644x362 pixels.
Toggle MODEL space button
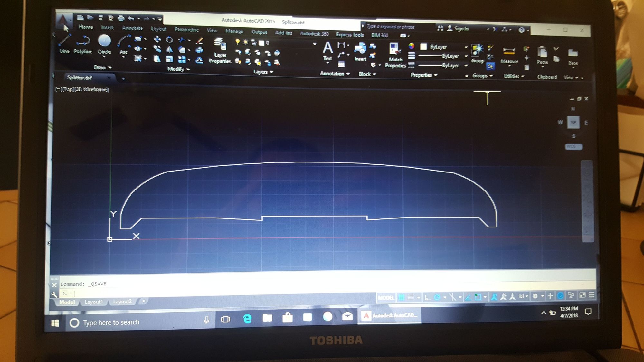tap(386, 298)
